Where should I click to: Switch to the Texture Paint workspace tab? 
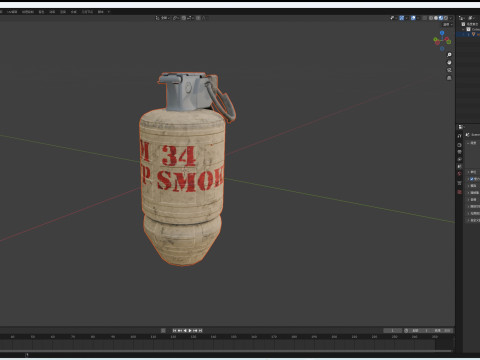pyautogui.click(x=28, y=12)
